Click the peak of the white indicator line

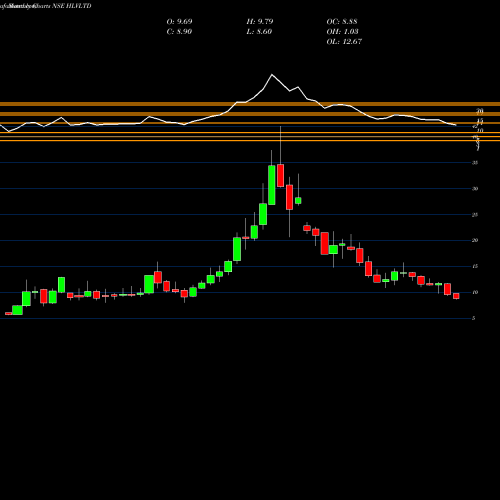[272, 75]
